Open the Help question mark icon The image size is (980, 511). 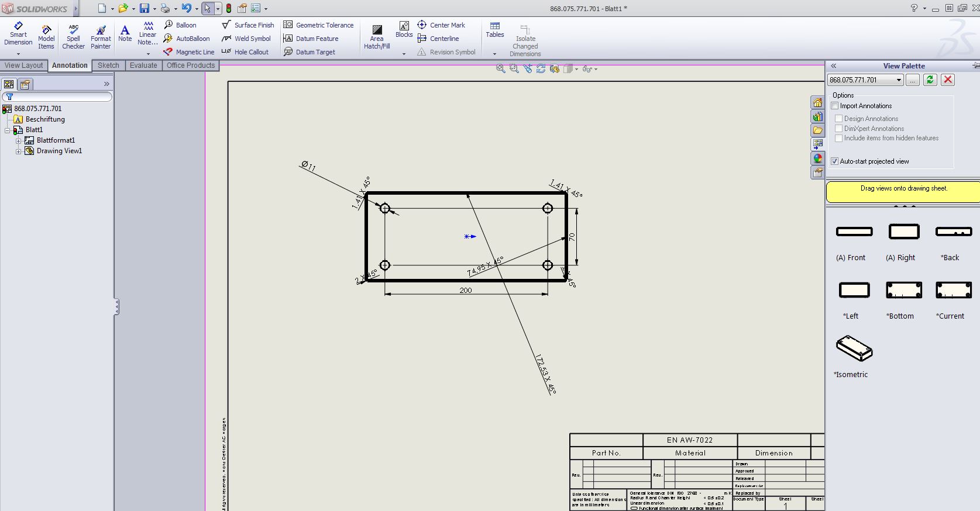click(x=914, y=8)
